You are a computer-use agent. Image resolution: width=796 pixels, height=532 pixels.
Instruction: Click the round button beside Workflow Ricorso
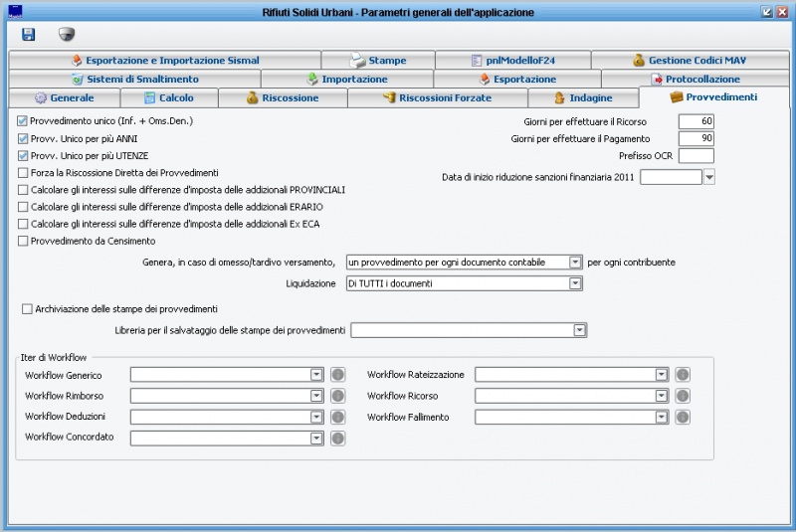coord(682,396)
